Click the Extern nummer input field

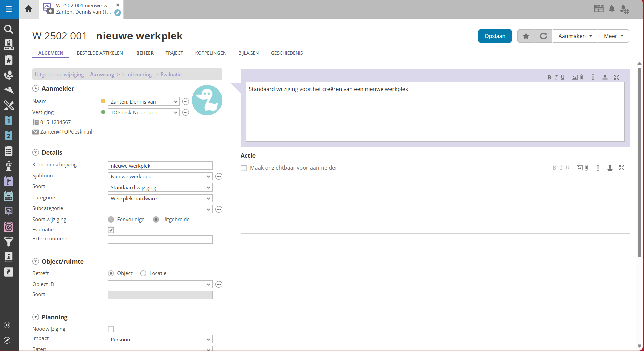(x=160, y=239)
